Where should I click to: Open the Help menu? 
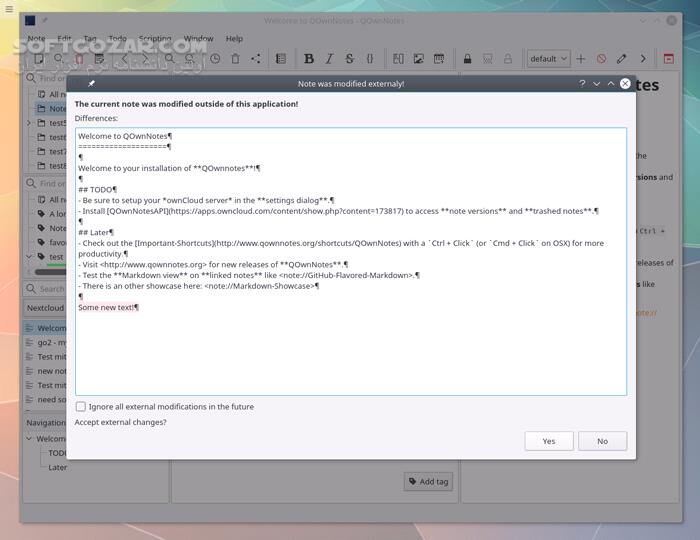pyautogui.click(x=234, y=38)
